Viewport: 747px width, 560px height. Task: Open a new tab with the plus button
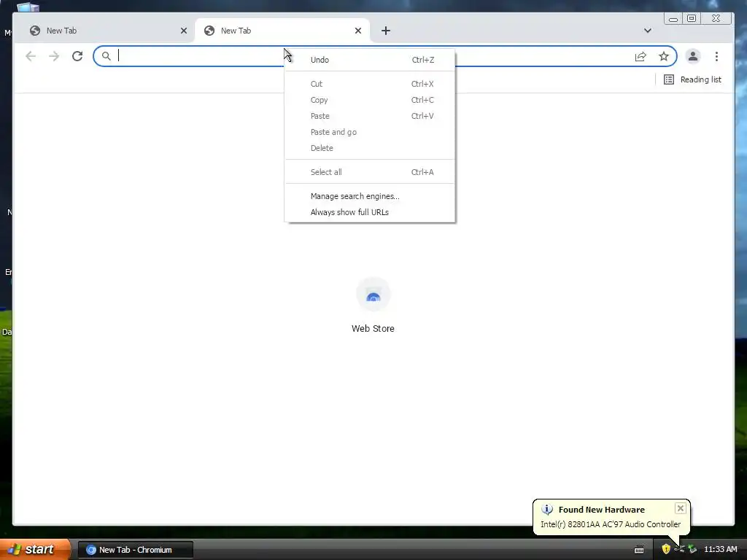pyautogui.click(x=386, y=31)
